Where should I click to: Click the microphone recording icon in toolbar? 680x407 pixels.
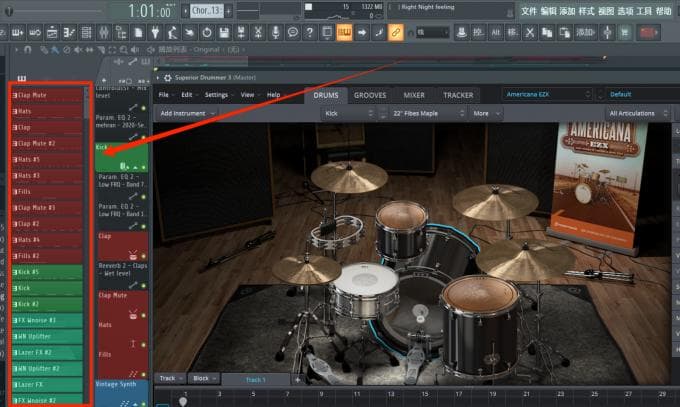[275, 33]
